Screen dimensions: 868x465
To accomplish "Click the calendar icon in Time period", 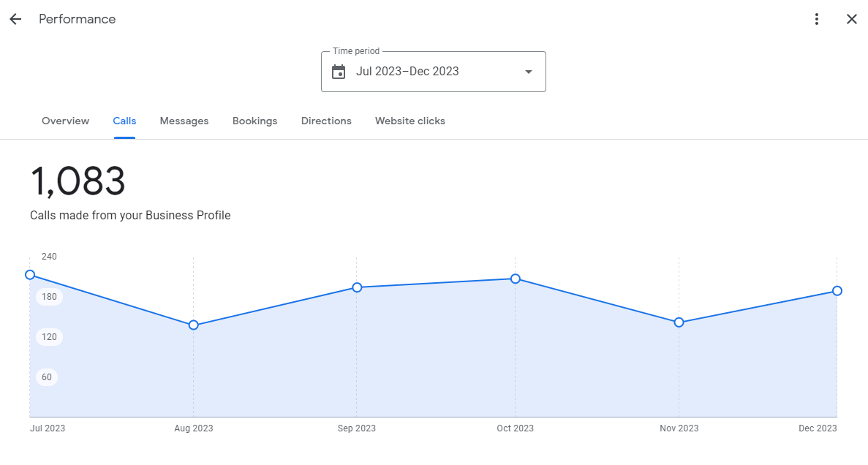I will click(x=339, y=72).
